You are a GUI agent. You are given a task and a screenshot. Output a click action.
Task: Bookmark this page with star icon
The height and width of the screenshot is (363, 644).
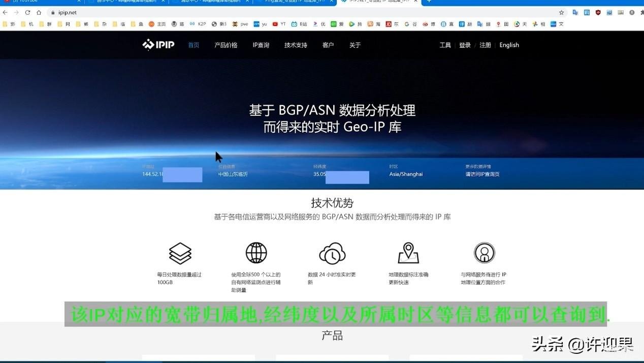coord(561,12)
